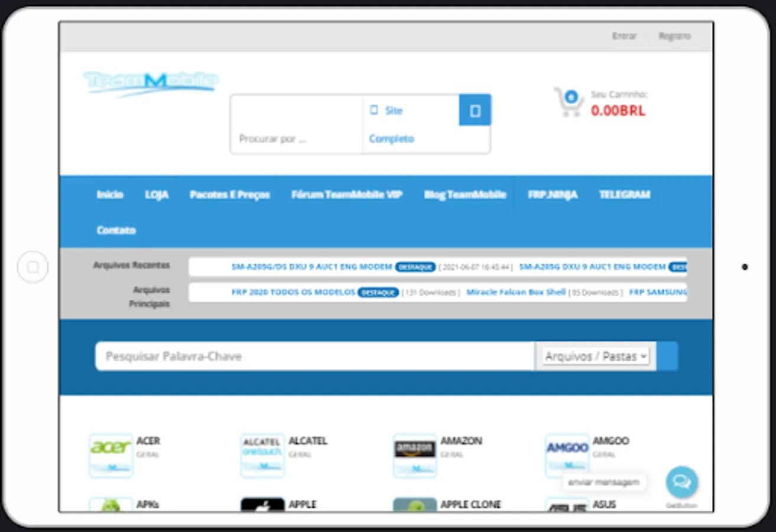Go to Inicio in the navigation bar

click(x=110, y=194)
